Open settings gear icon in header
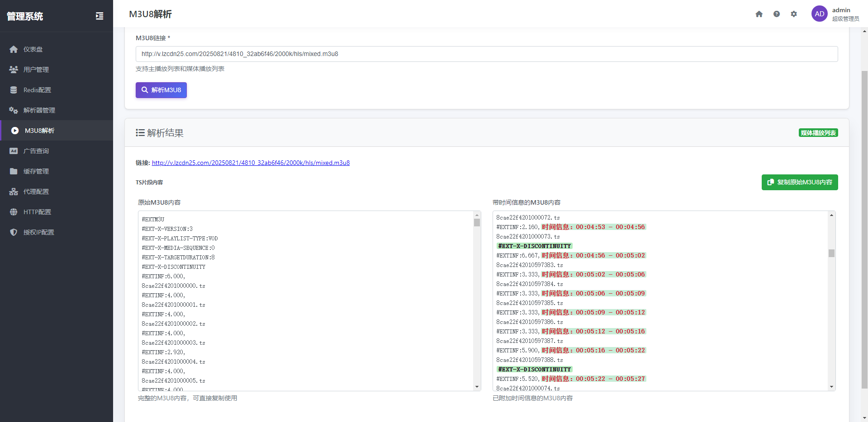The width and height of the screenshot is (868, 422). click(794, 14)
